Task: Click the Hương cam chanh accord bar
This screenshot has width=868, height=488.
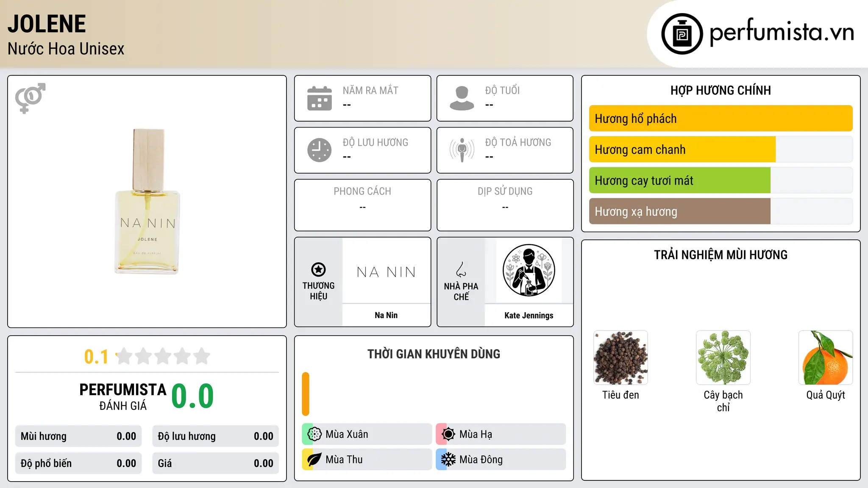Action: (x=721, y=150)
